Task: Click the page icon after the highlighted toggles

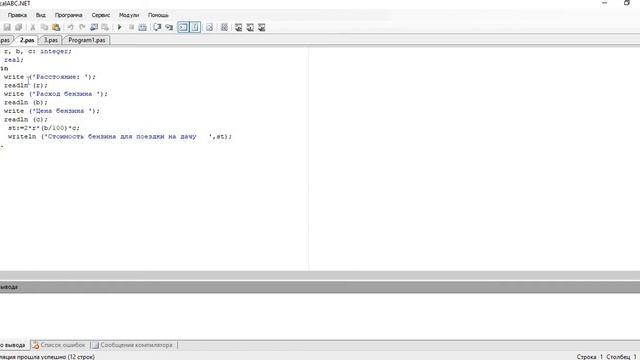Action: pyautogui.click(x=209, y=27)
